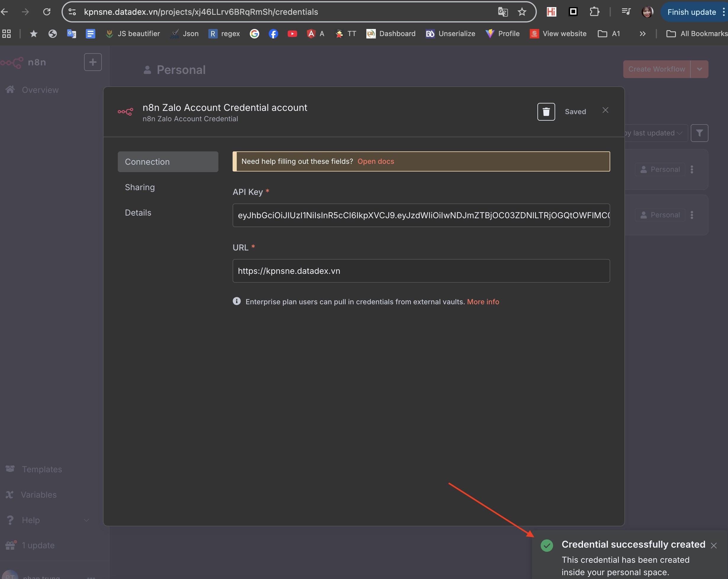
Task: Open Templates in the sidebar
Action: pyautogui.click(x=34, y=469)
